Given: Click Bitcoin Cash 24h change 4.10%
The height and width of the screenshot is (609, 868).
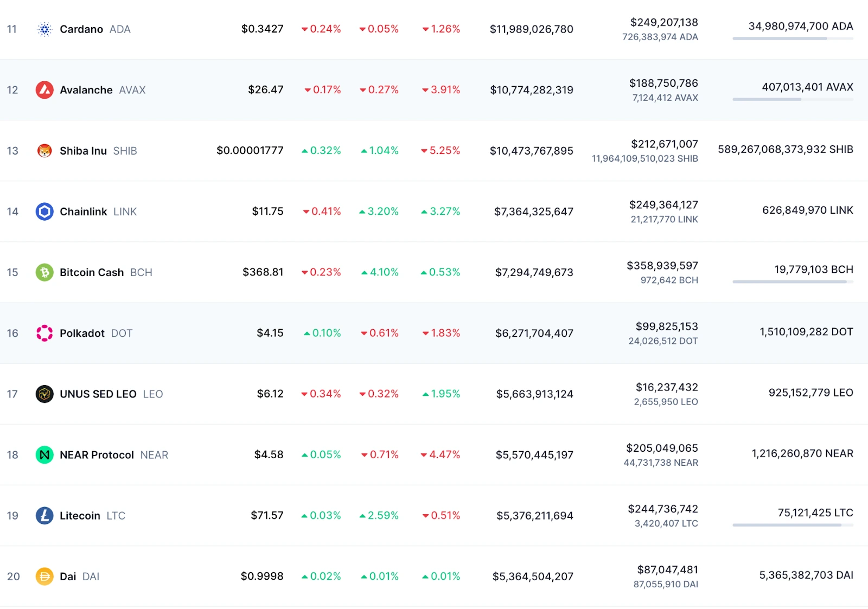Looking at the screenshot, I should click(380, 272).
